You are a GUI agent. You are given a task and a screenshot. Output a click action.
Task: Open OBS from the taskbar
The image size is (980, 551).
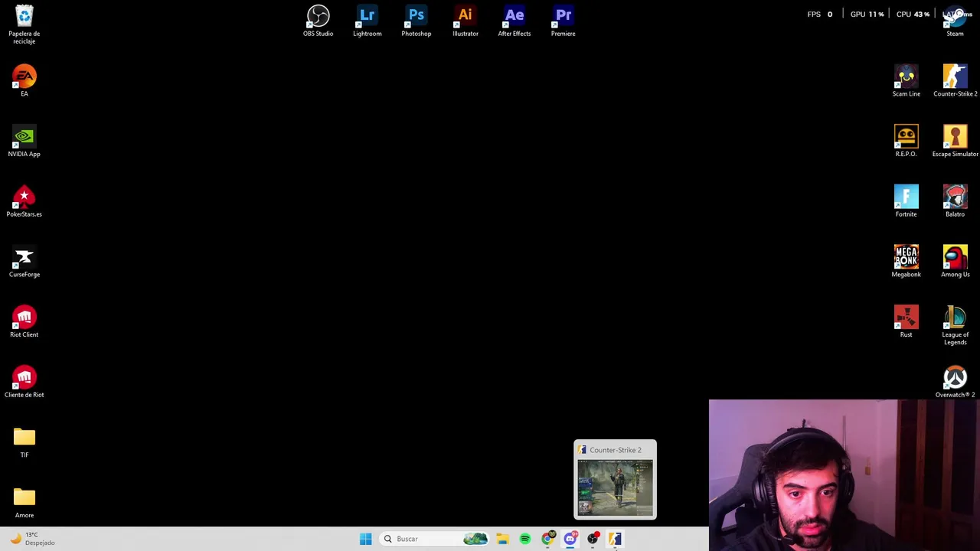[x=593, y=539]
